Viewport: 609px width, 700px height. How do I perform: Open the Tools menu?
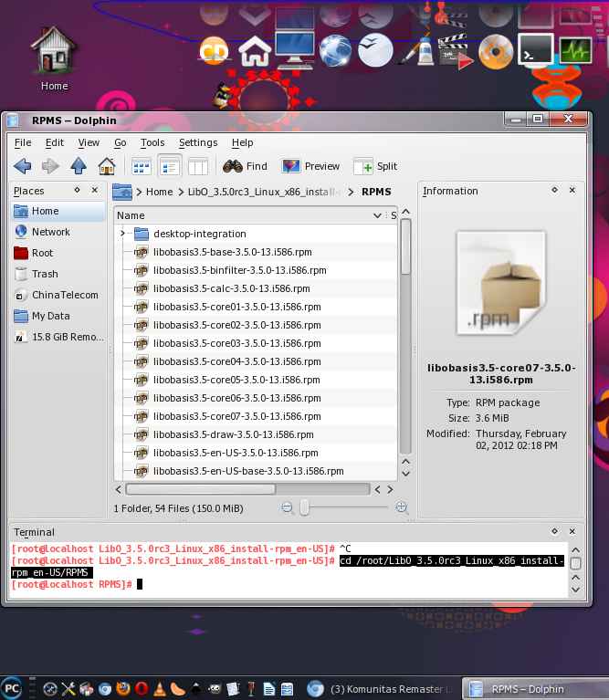[152, 142]
